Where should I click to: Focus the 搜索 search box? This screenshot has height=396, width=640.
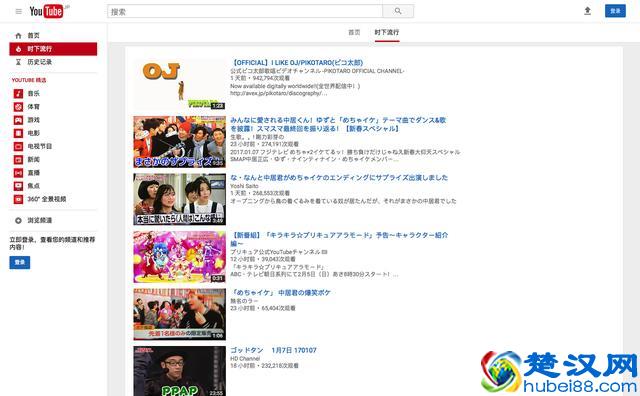point(245,11)
